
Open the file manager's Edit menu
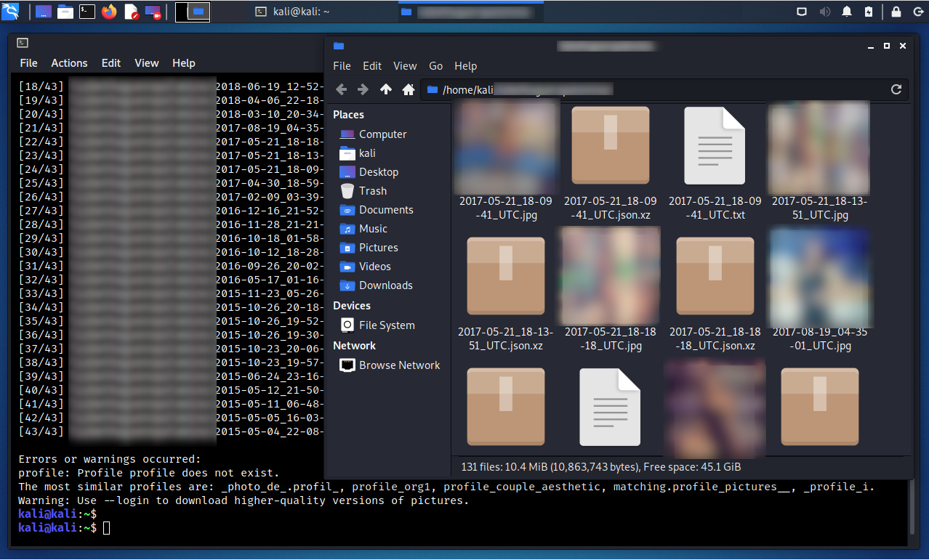click(372, 65)
